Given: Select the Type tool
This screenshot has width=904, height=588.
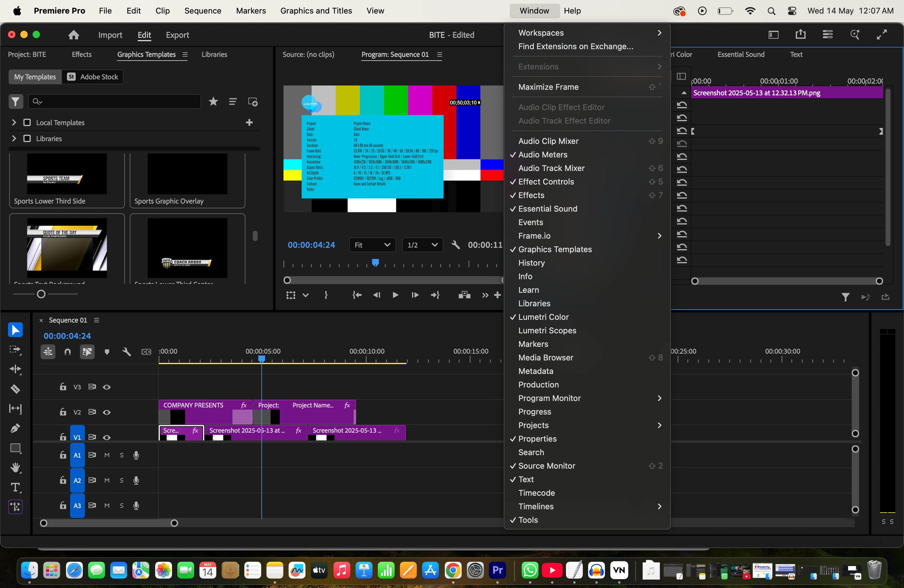Looking at the screenshot, I should [15, 487].
